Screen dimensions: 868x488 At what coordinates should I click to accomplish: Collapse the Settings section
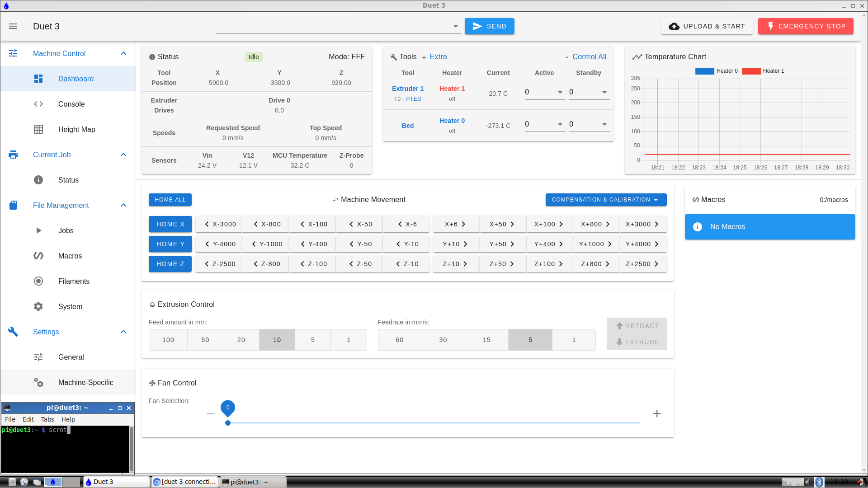coord(123,332)
